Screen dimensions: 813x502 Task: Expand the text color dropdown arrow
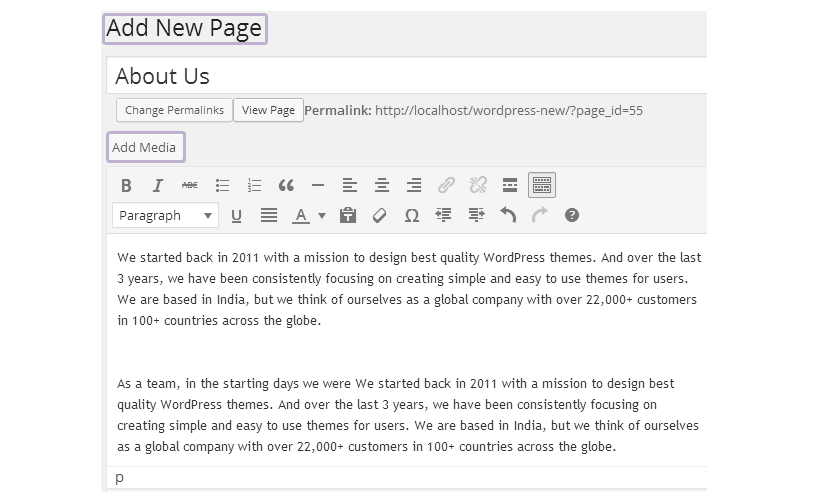click(322, 215)
